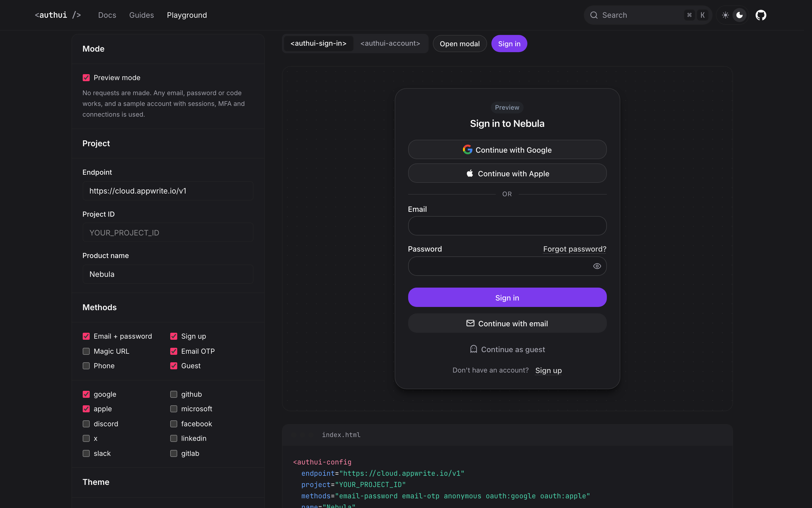The width and height of the screenshot is (812, 508).
Task: Click the Apple logo in sign-in card
Action: click(x=470, y=173)
